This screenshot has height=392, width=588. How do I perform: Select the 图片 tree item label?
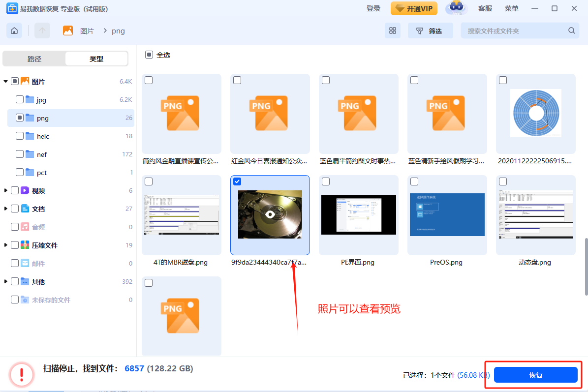click(38, 81)
